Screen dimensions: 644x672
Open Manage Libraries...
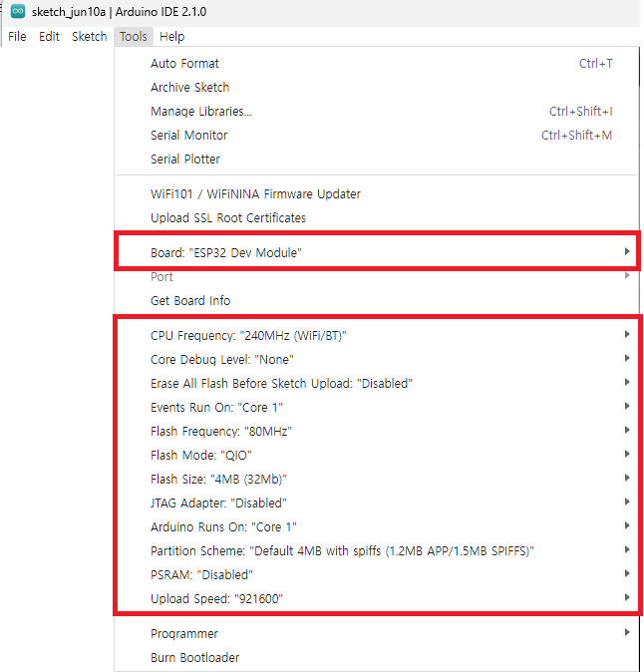(376, 112)
